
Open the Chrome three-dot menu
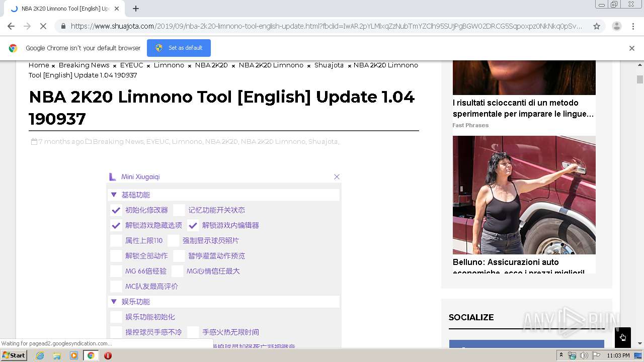coord(633,26)
